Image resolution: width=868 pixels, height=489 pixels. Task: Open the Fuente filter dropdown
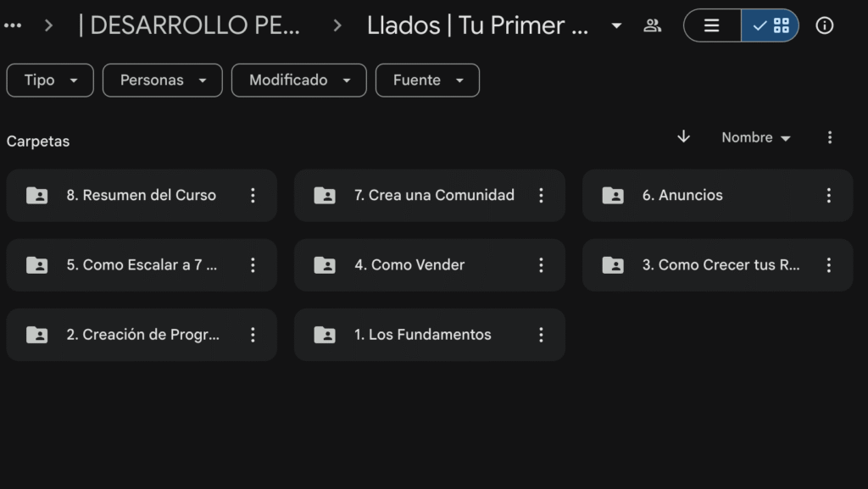[427, 81]
